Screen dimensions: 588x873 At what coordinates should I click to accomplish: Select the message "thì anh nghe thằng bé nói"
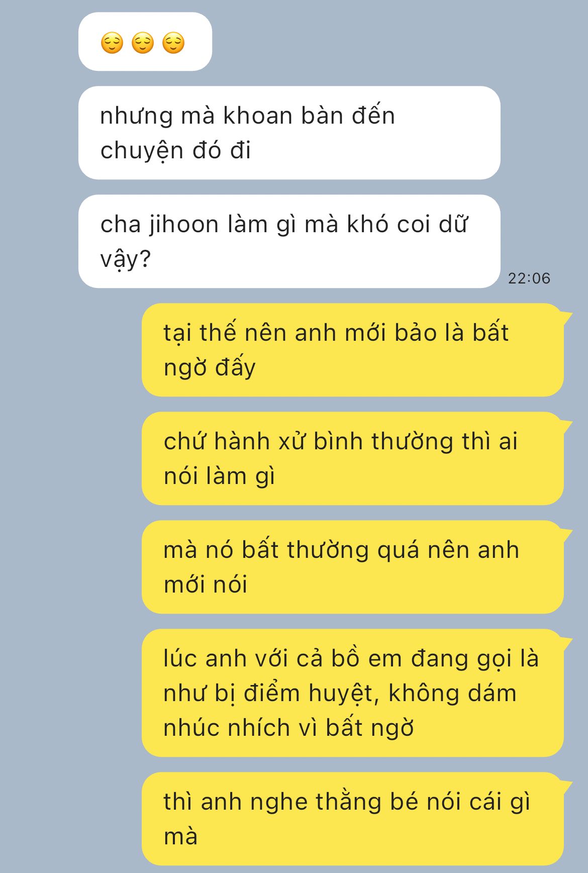353,819
